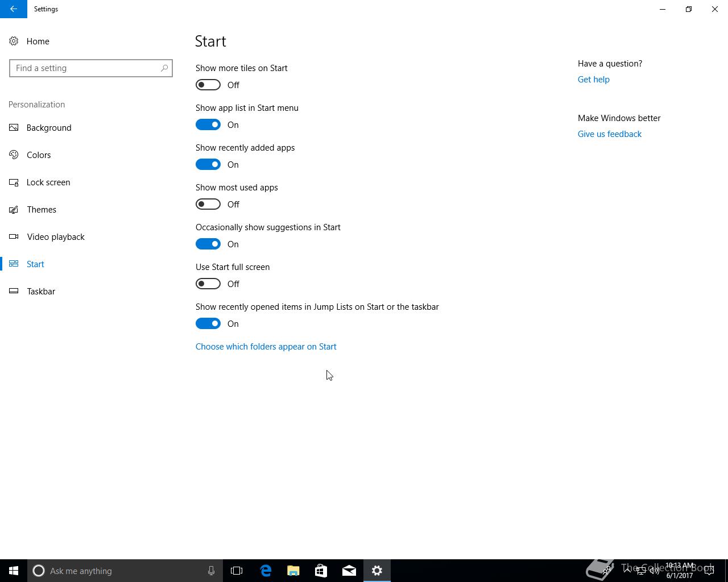
Task: Disable Occasionally show suggestions in Start
Action: tap(208, 244)
